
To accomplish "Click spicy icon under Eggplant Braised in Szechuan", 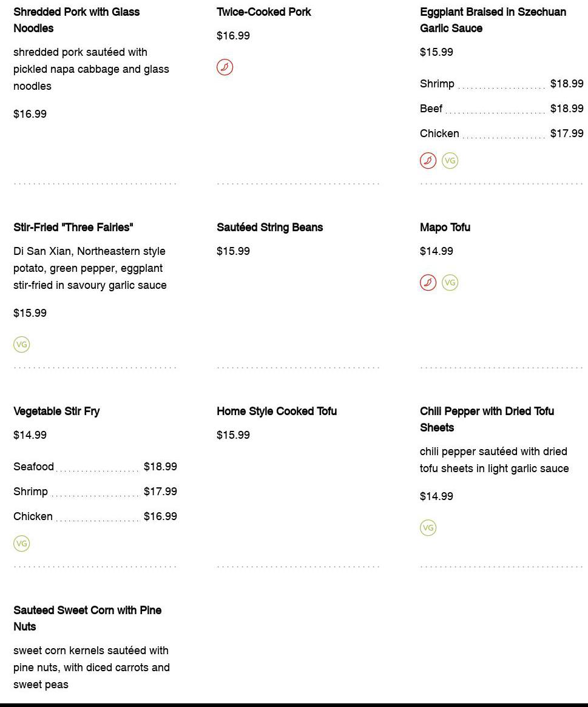I will click(x=428, y=161).
